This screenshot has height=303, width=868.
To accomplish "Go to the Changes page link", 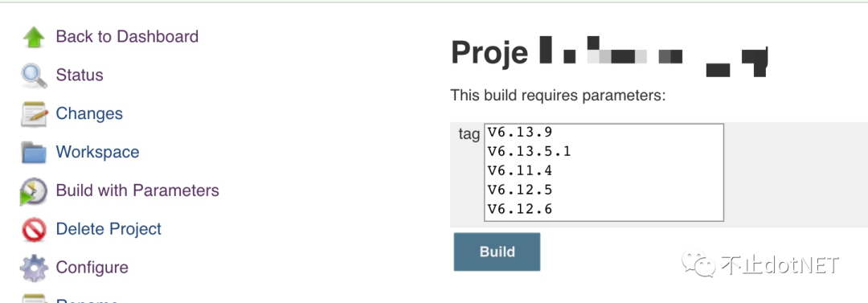I will coord(89,113).
